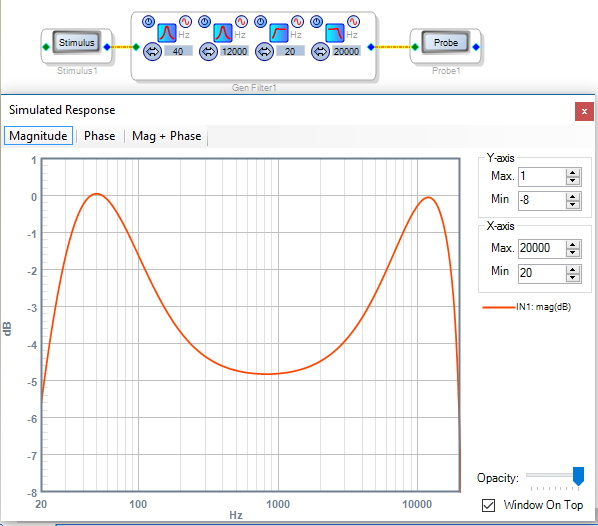Viewport: 598px width, 526px height.
Task: Decrease the Y-axis Max value
Action: (x=573, y=181)
